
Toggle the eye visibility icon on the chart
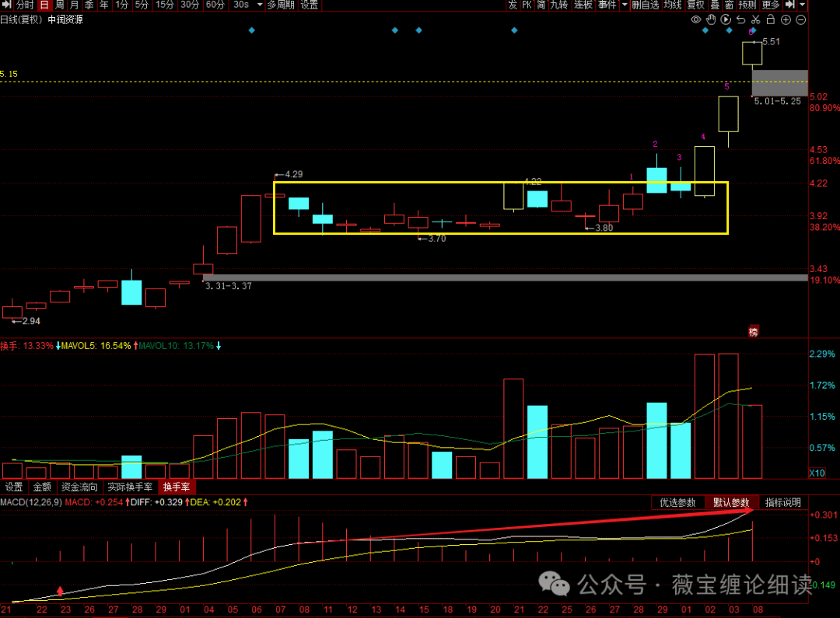[x=695, y=19]
